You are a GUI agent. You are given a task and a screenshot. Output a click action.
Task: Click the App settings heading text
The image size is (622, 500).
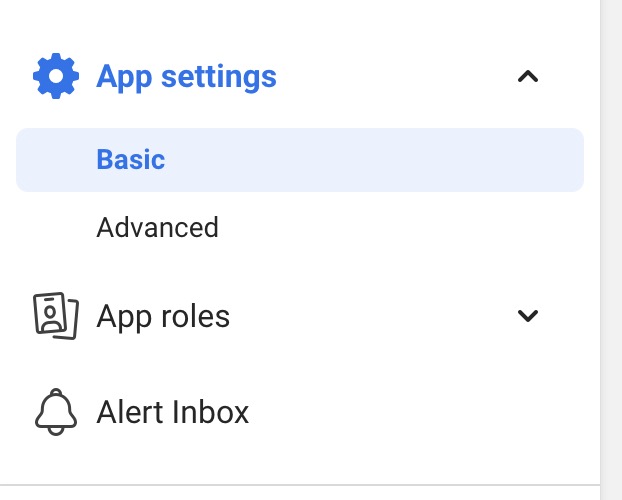click(186, 77)
